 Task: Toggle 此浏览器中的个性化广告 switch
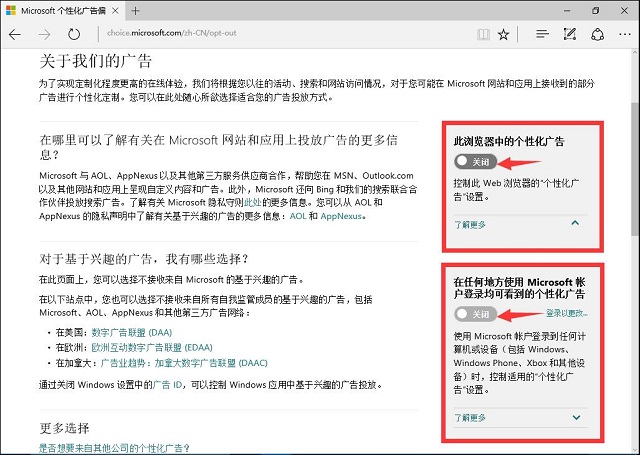pos(476,162)
